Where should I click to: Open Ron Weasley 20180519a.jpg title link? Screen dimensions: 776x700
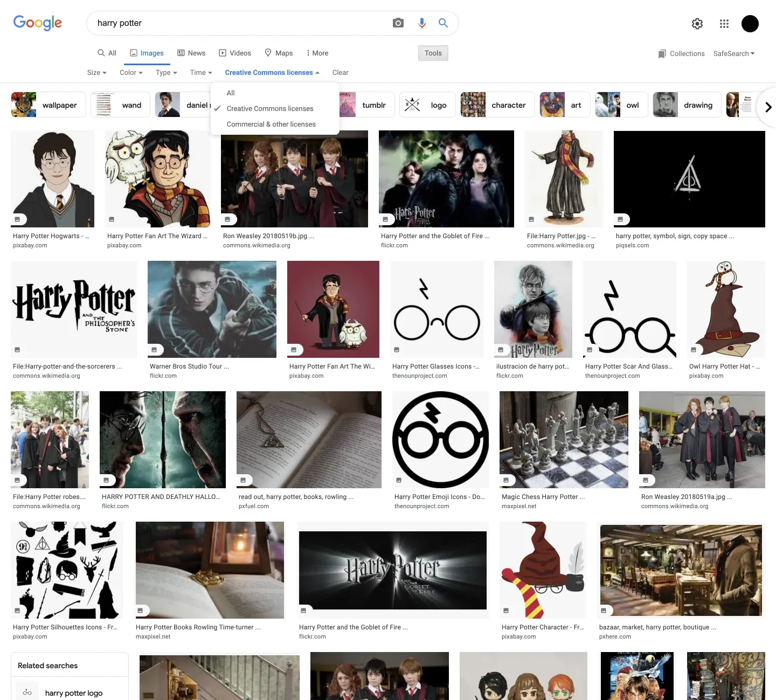[687, 497]
